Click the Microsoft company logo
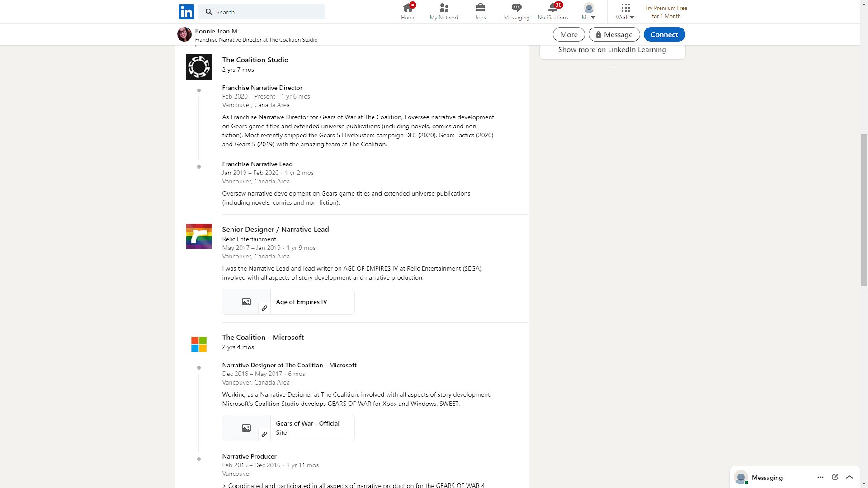Screen dimensions: 868x488 (x=199, y=344)
